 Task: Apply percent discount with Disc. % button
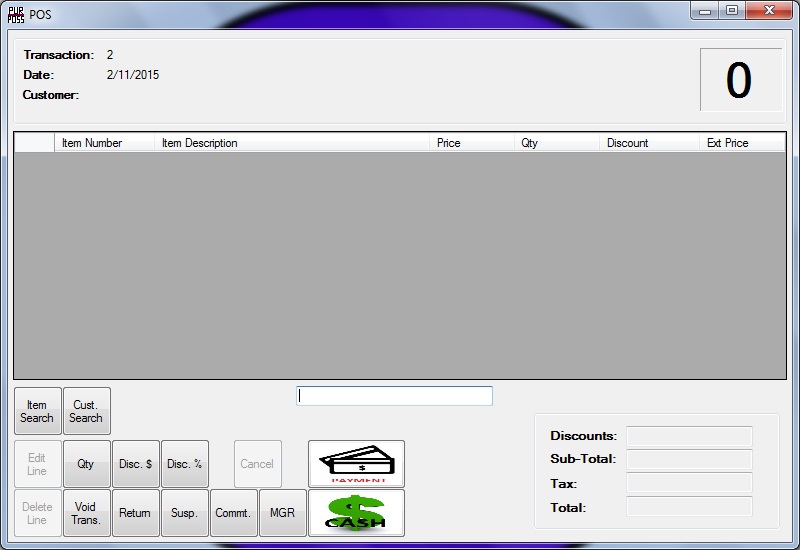[184, 464]
